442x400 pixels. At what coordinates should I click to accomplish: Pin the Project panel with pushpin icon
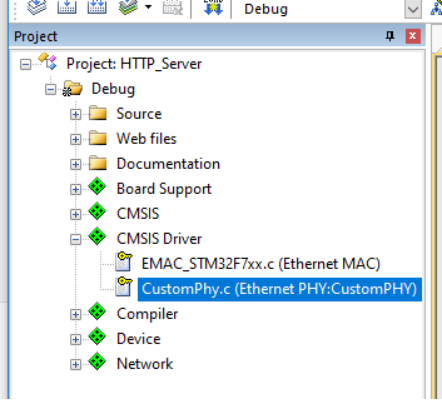pos(390,36)
